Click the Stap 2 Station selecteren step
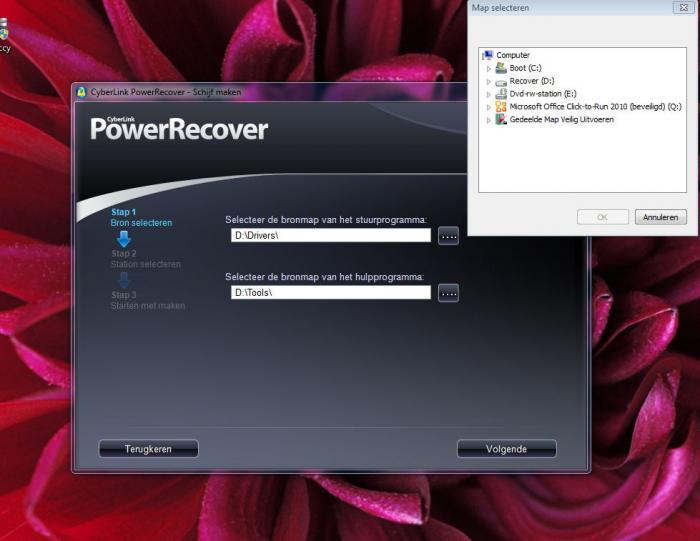The width and height of the screenshot is (700, 541). (x=146, y=259)
